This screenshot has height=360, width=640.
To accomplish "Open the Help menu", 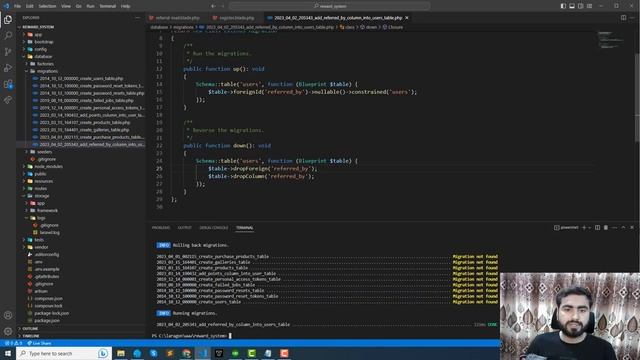I will (125, 6).
